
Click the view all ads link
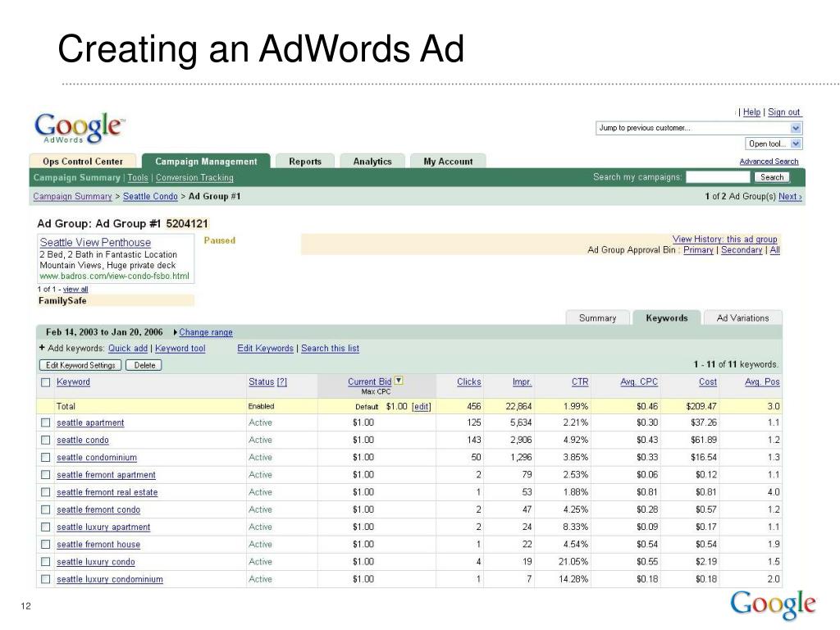[x=75, y=289]
